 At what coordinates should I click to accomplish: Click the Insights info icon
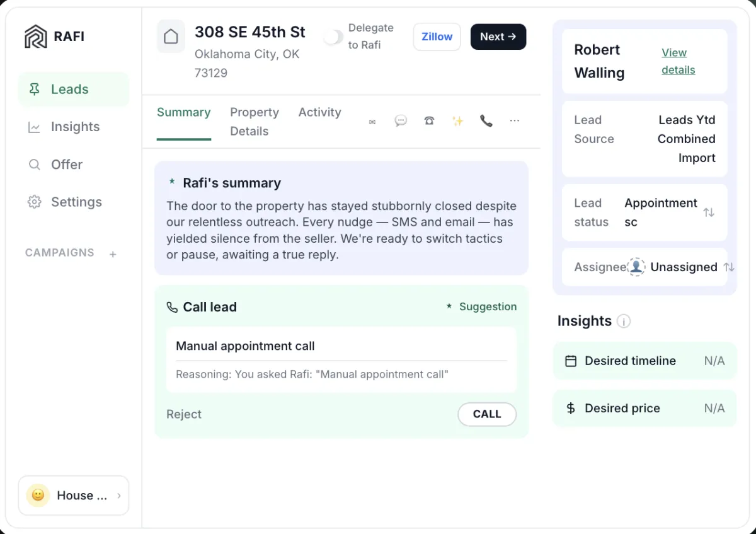[624, 322]
